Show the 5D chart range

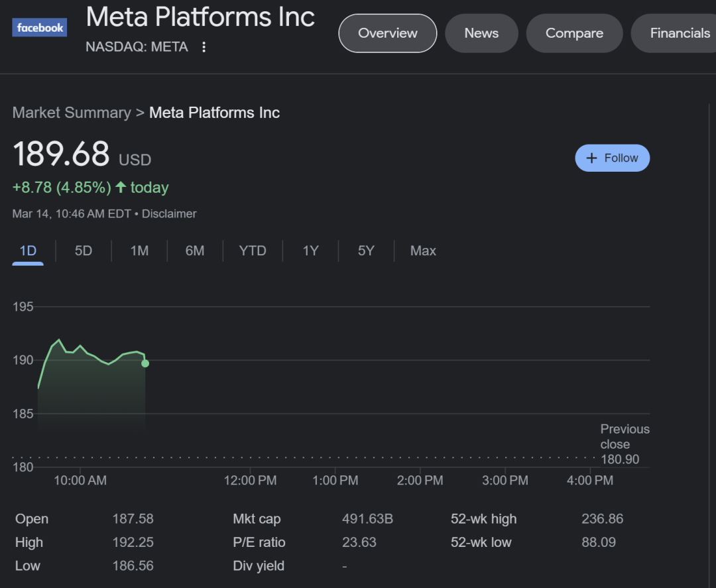(x=84, y=251)
